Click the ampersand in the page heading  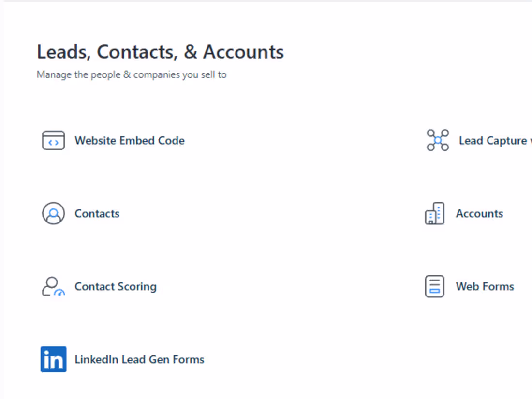(191, 52)
